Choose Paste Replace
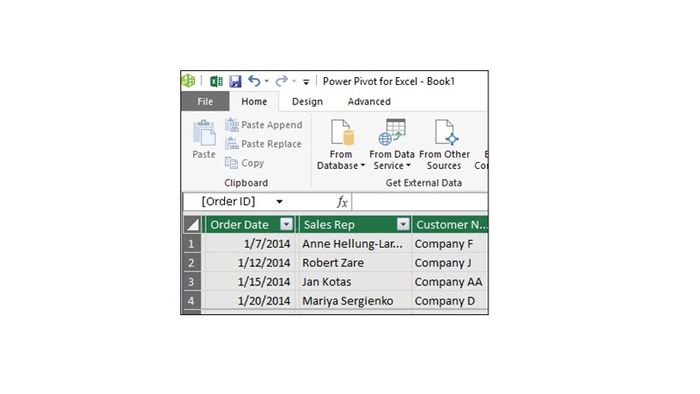Viewport: 700px width, 394px height. pos(263,144)
